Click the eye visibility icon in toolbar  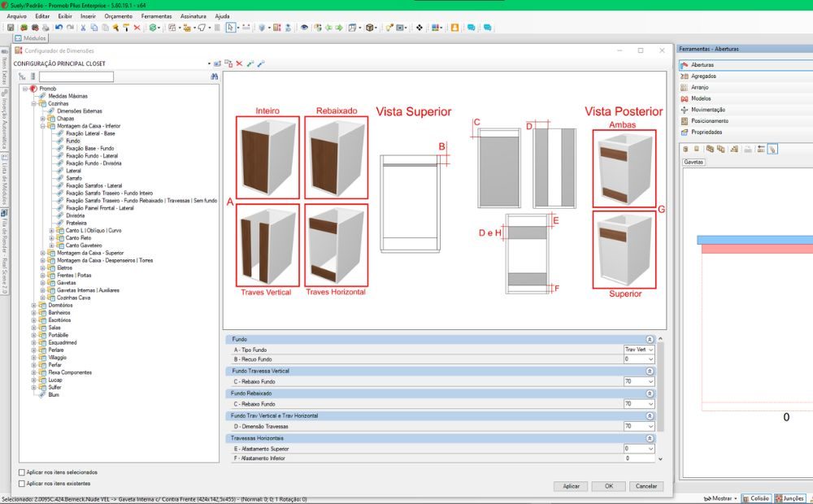click(304, 28)
